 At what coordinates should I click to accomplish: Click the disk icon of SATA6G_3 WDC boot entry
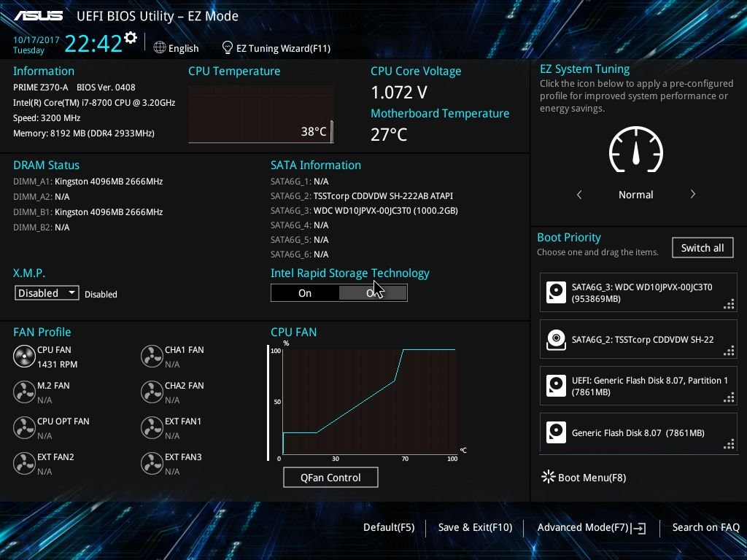tap(556, 292)
